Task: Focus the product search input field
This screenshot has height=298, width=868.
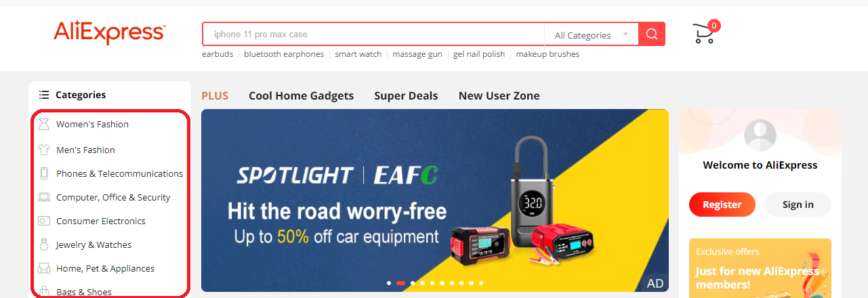Action: point(373,35)
